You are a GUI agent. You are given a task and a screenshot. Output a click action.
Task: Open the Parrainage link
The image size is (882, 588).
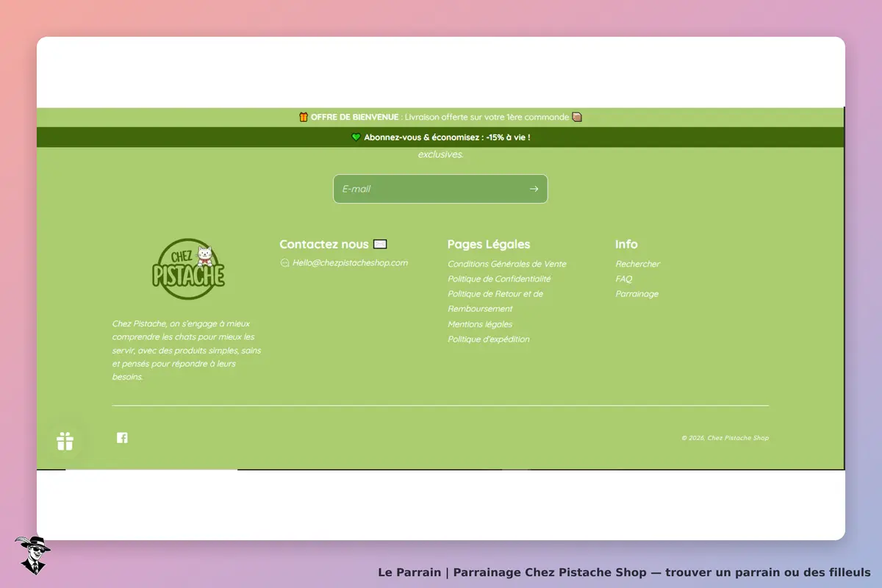pos(637,294)
